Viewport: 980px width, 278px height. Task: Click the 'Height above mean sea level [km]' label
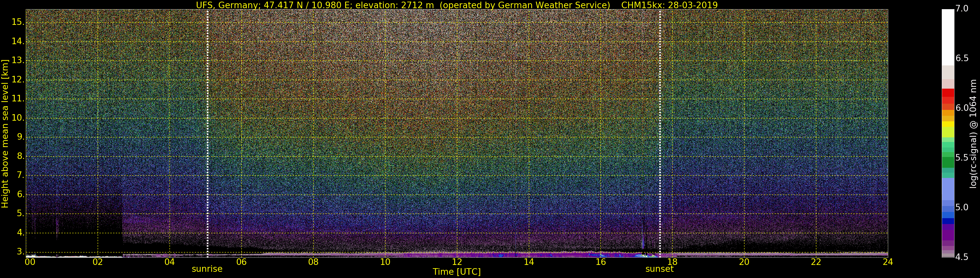tap(5, 134)
